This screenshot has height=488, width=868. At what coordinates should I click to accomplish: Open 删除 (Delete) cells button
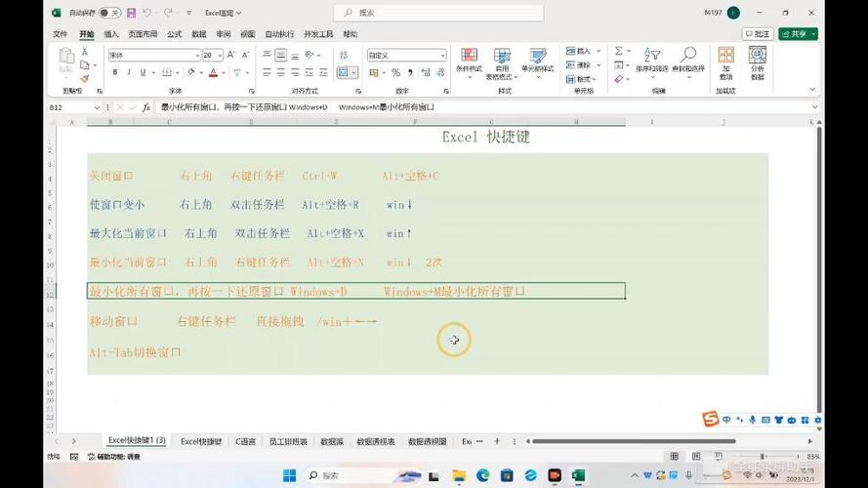pos(583,65)
